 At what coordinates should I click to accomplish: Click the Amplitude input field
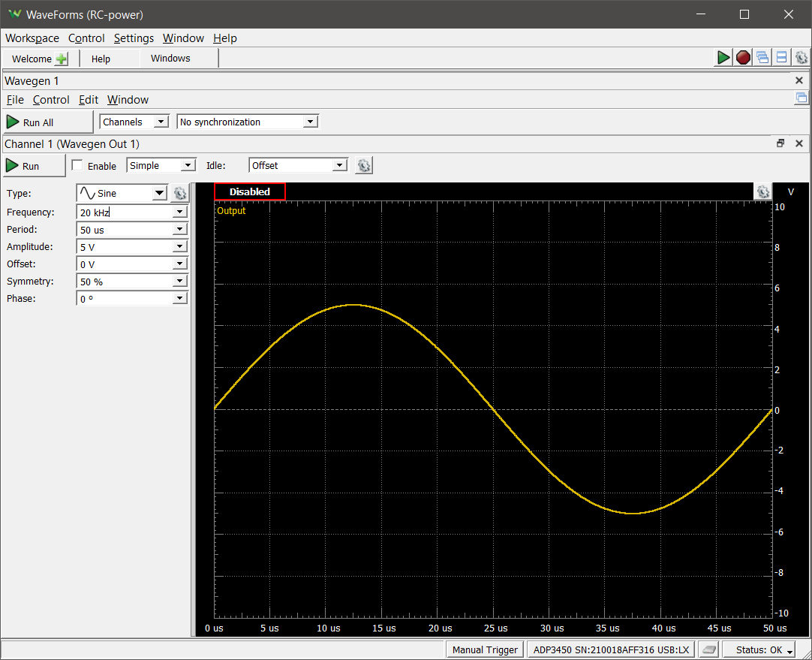125,246
